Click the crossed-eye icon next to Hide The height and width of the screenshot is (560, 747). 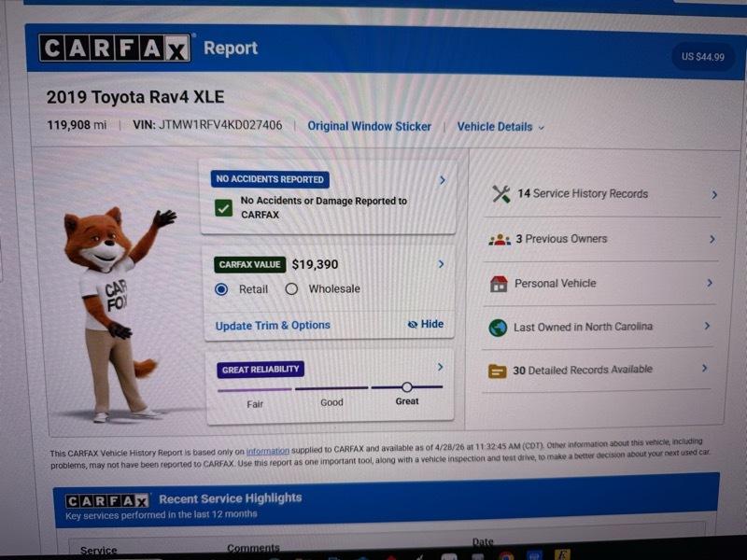[412, 325]
